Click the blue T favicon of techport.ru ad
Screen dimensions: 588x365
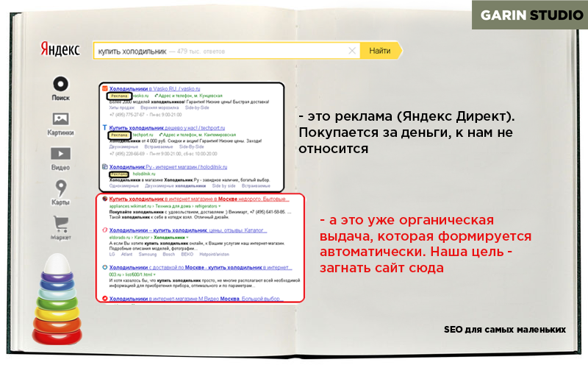(105, 127)
